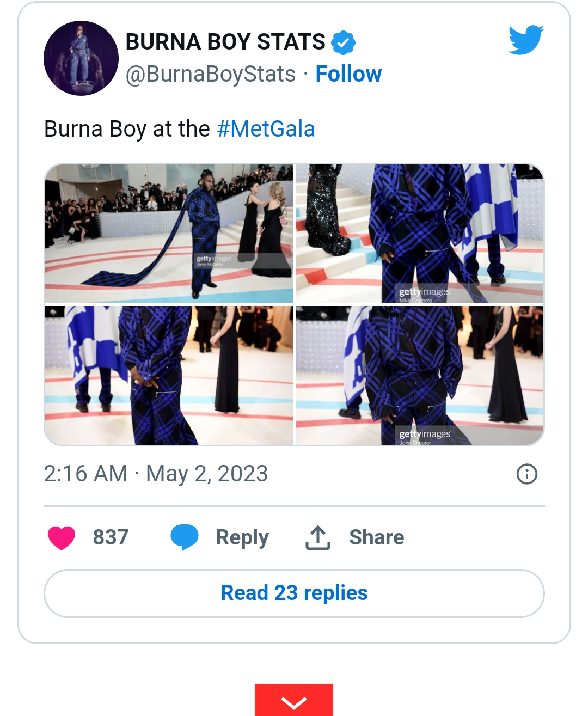Click the blue verified badge
The width and height of the screenshot is (588, 716).
click(343, 42)
